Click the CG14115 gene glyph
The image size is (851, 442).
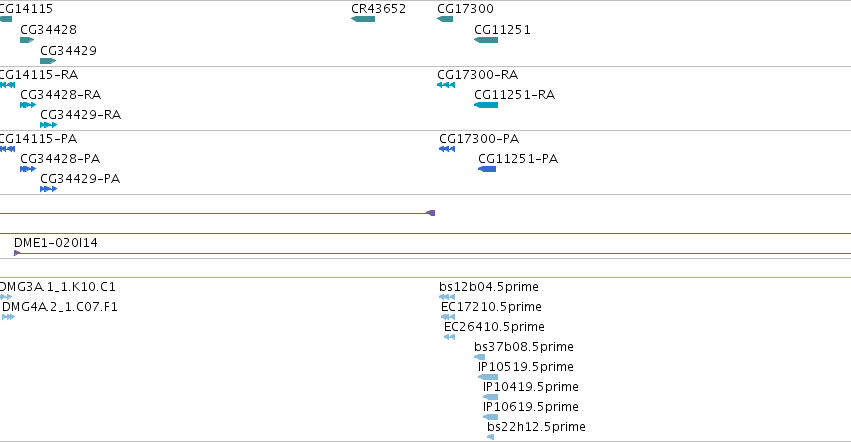click(6, 19)
